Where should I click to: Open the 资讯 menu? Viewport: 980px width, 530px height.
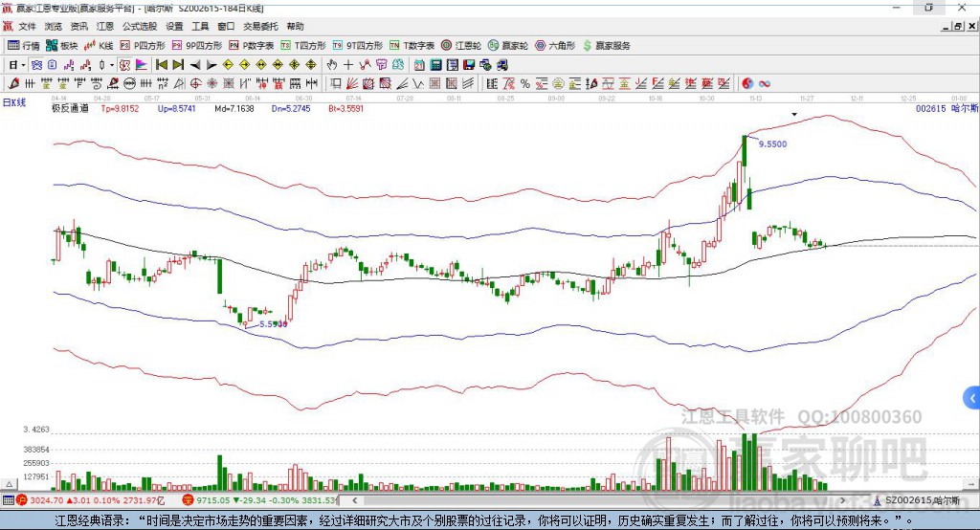pyautogui.click(x=78, y=26)
